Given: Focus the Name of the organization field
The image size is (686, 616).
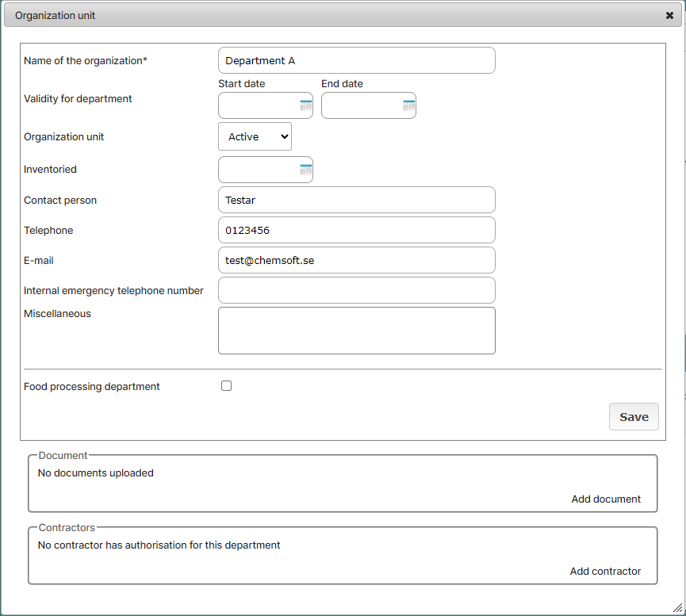Looking at the screenshot, I should coord(357,60).
